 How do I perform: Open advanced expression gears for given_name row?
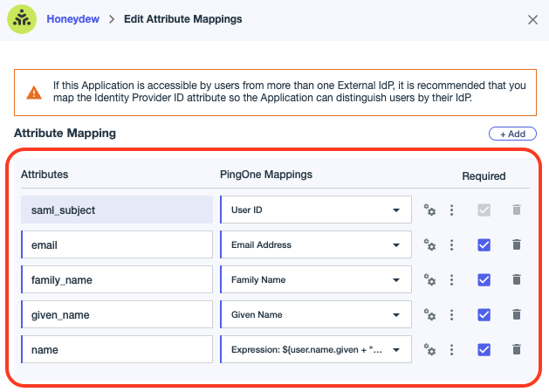[429, 314]
